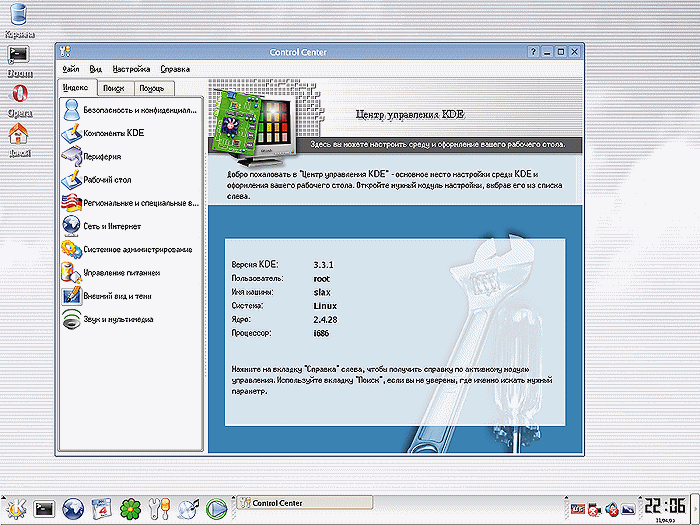This screenshot has height=525, width=700.
Task: Click the Сеть и Интернет globe icon
Action: [71, 226]
